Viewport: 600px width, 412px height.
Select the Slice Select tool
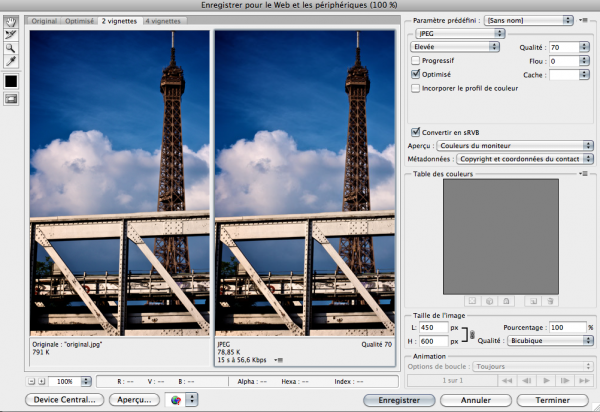coord(11,33)
